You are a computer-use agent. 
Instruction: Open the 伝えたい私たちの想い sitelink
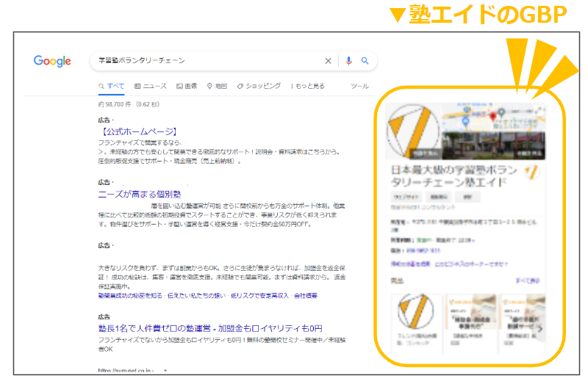pos(196,296)
